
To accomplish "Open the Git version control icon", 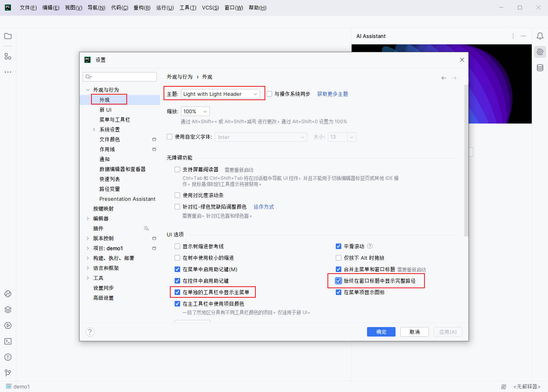I will tap(8, 373).
